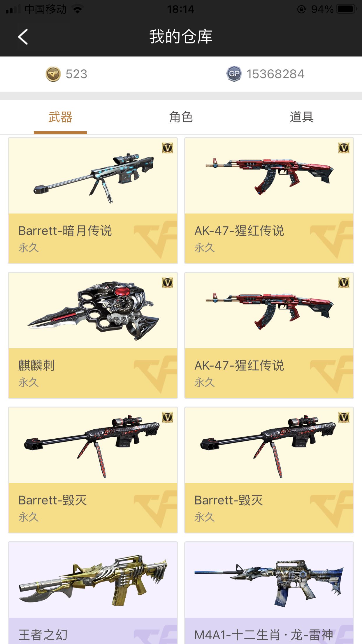This screenshot has width=362, height=644.
Task: Tap VIP badge on 麒麟刺 card
Action: [x=168, y=283]
